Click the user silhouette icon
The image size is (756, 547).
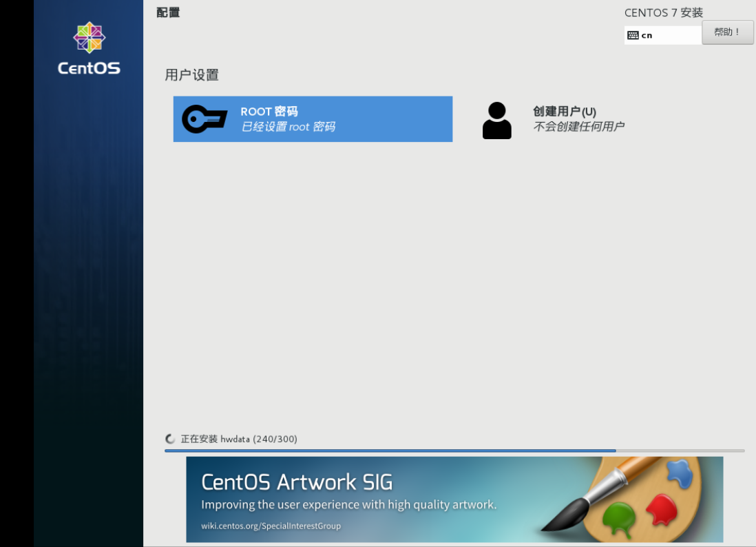click(496, 121)
